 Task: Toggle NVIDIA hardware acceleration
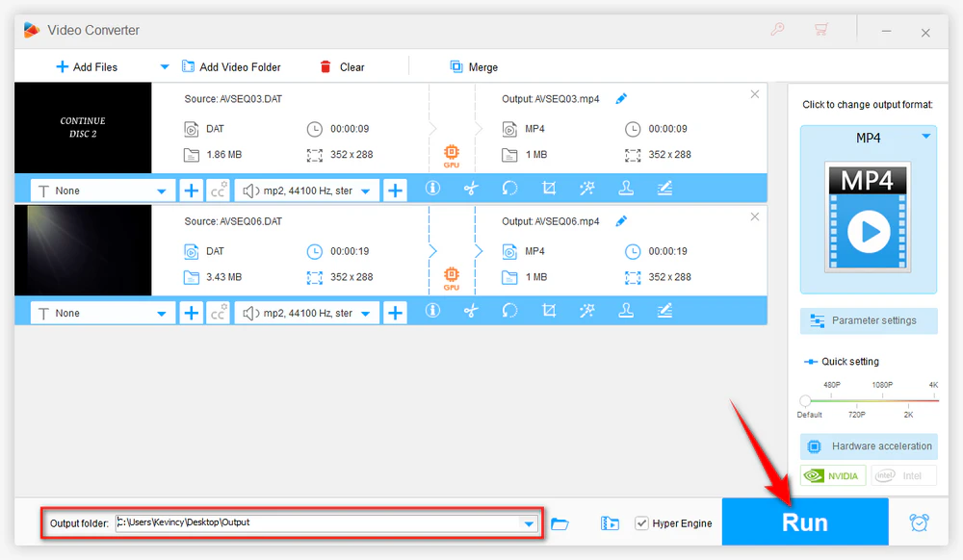[x=832, y=475]
